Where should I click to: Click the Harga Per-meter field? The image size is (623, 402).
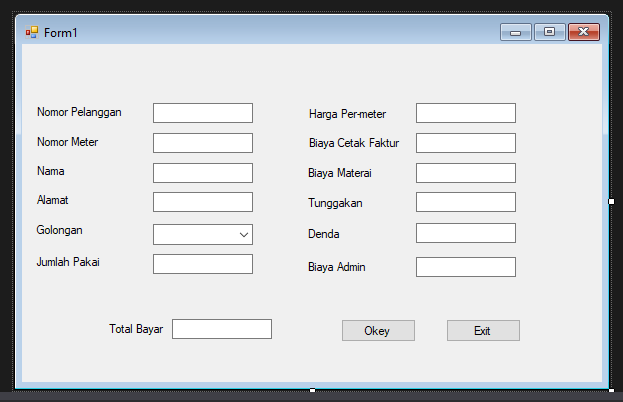tap(466, 113)
